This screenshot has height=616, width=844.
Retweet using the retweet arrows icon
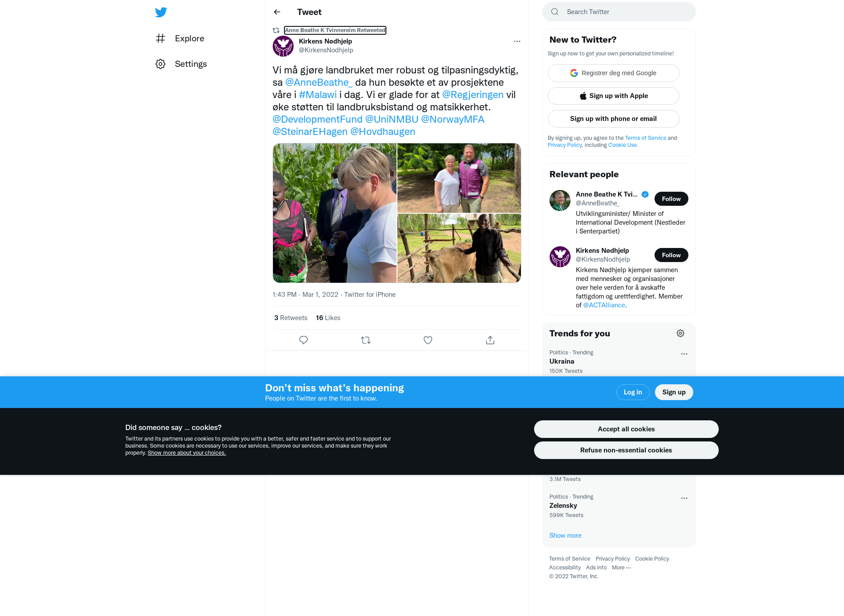[366, 340]
